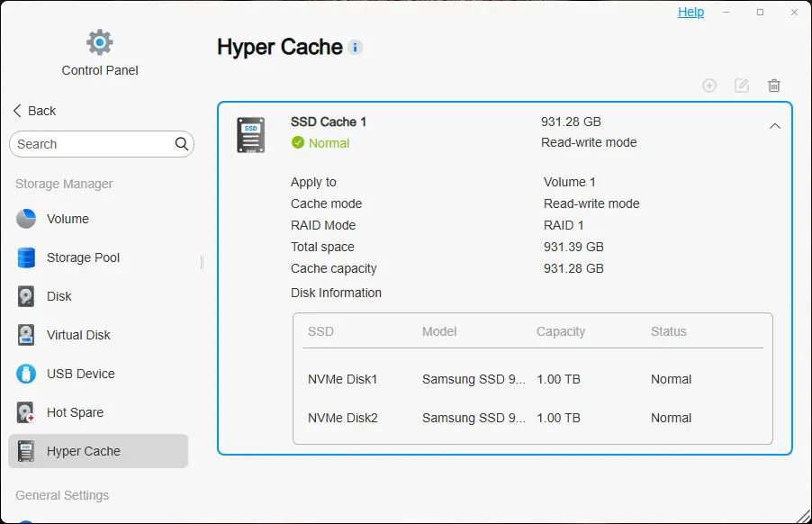Select the NVMe Disk1 row
812x524 pixels.
(x=532, y=379)
